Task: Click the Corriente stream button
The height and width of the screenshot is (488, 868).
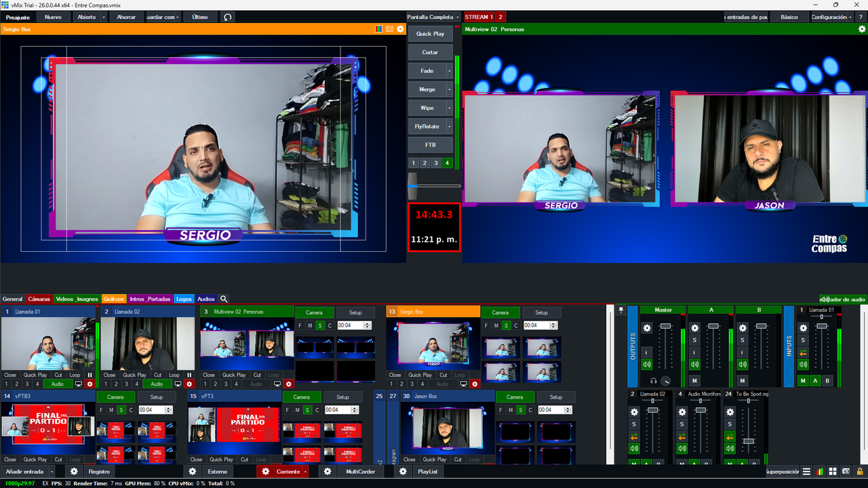Action: (288, 471)
